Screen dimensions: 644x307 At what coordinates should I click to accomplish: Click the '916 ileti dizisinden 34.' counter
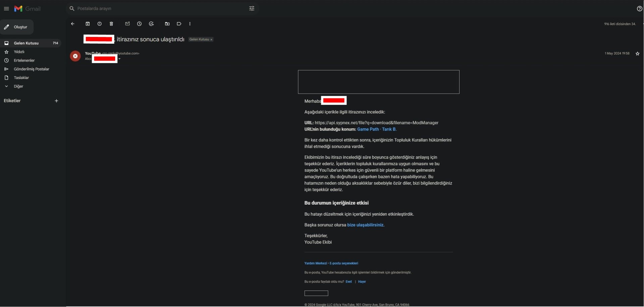pos(620,24)
